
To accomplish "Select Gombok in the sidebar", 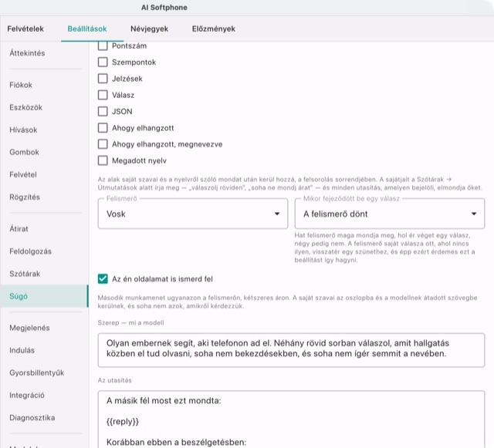I will [44, 152].
